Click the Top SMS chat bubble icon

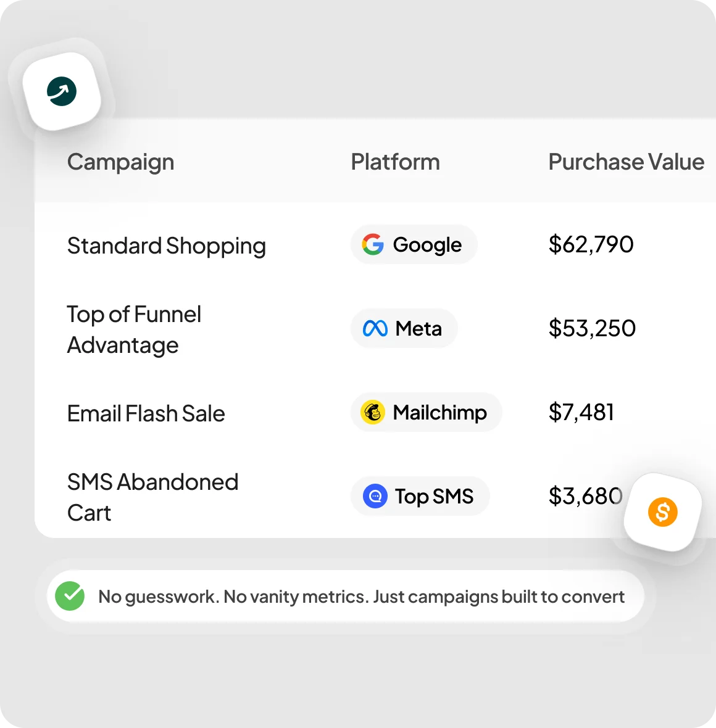(x=375, y=496)
